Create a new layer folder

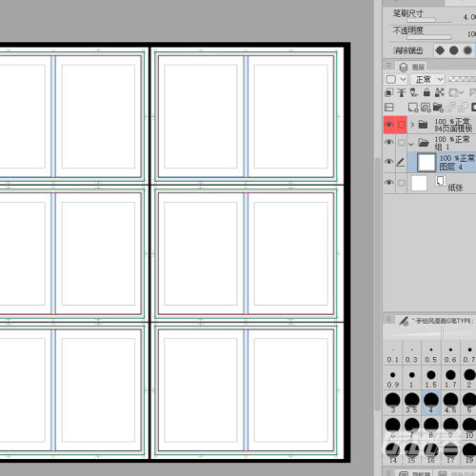(x=438, y=108)
